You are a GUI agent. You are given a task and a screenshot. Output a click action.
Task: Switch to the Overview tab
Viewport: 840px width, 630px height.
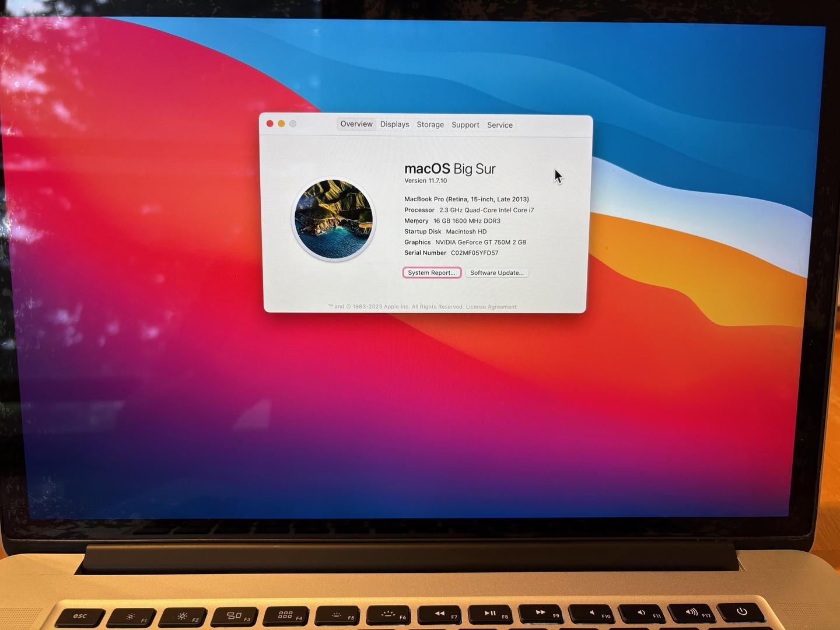(x=356, y=124)
